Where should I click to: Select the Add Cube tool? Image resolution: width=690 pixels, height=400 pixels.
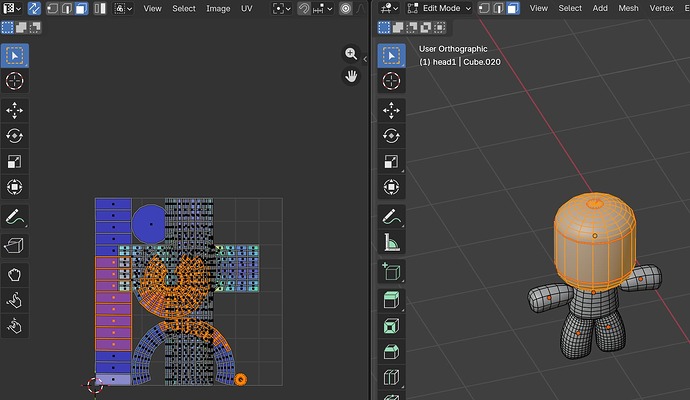pos(391,272)
